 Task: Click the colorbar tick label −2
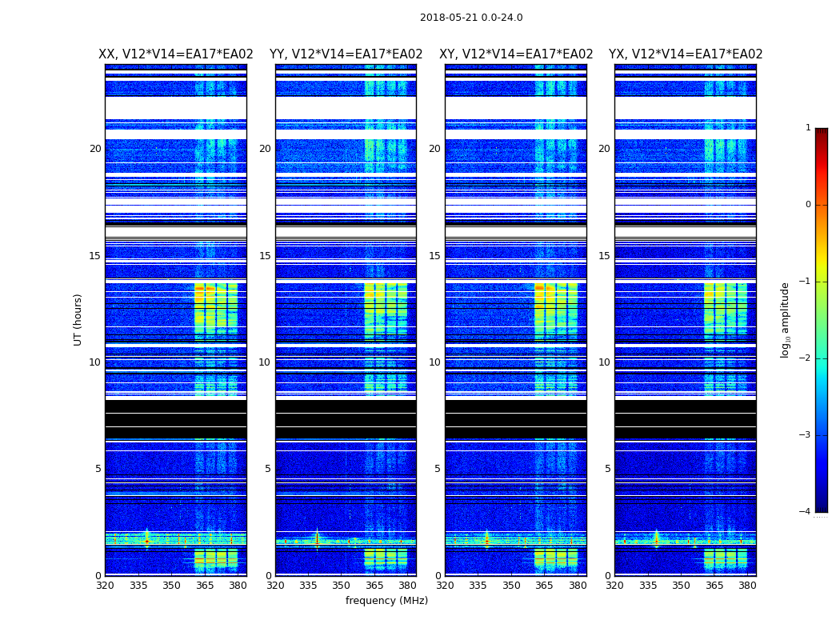click(x=807, y=358)
